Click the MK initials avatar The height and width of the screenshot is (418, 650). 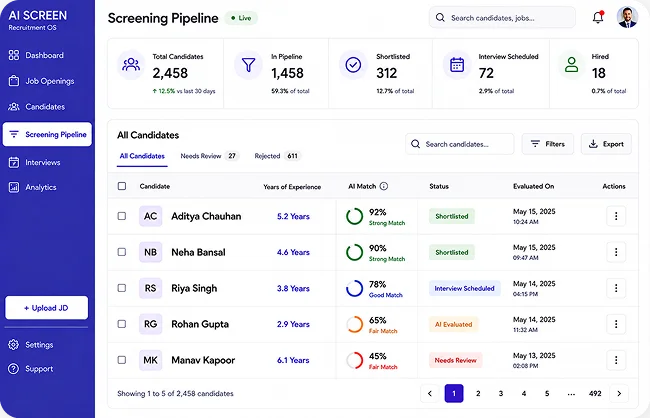150,360
